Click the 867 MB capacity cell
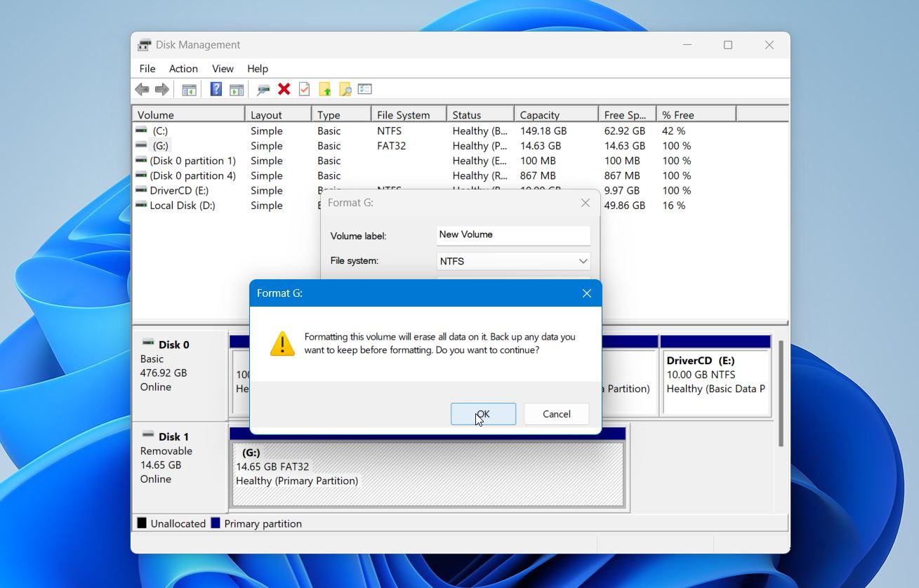Viewport: 919px width, 588px height. [x=538, y=175]
